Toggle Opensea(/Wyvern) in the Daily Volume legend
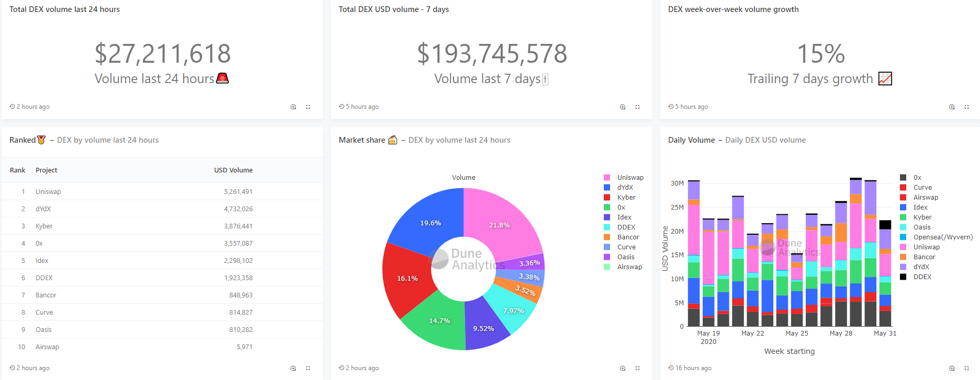Image resolution: width=980 pixels, height=380 pixels. coord(942,237)
